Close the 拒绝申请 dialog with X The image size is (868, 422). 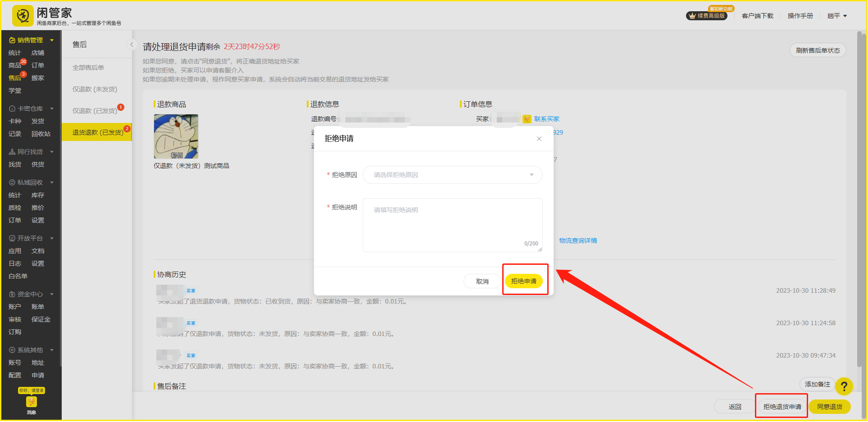[x=539, y=139]
